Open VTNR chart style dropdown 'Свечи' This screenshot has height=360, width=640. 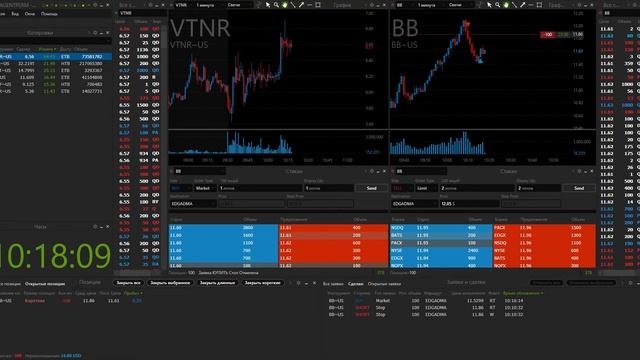(240, 5)
